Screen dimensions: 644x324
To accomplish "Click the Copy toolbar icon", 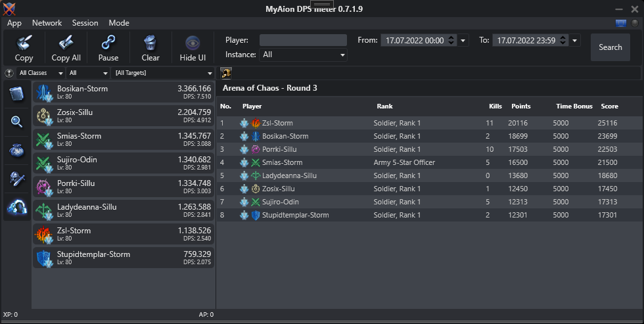I will 24,43.
